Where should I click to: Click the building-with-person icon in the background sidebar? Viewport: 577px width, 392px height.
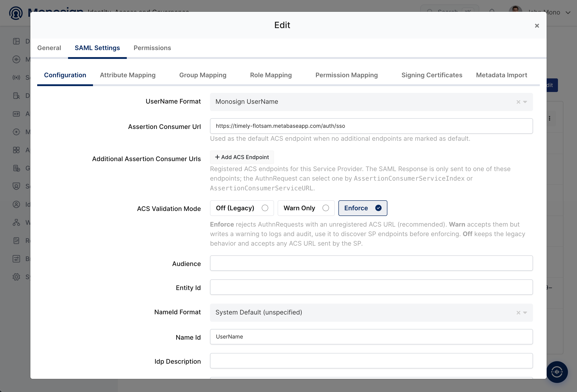pos(16,96)
